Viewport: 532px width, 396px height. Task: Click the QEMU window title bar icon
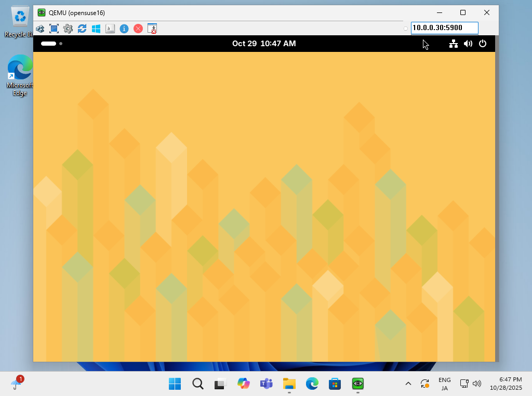42,13
